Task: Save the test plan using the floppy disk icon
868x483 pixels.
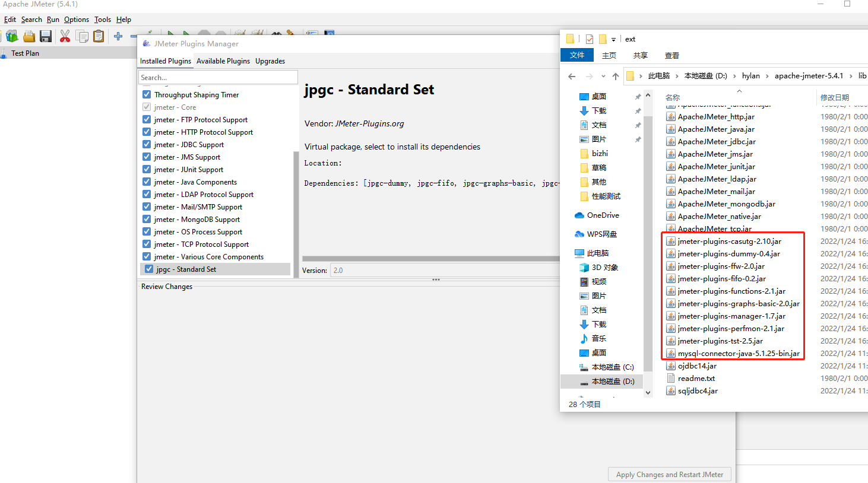Action: [45, 35]
